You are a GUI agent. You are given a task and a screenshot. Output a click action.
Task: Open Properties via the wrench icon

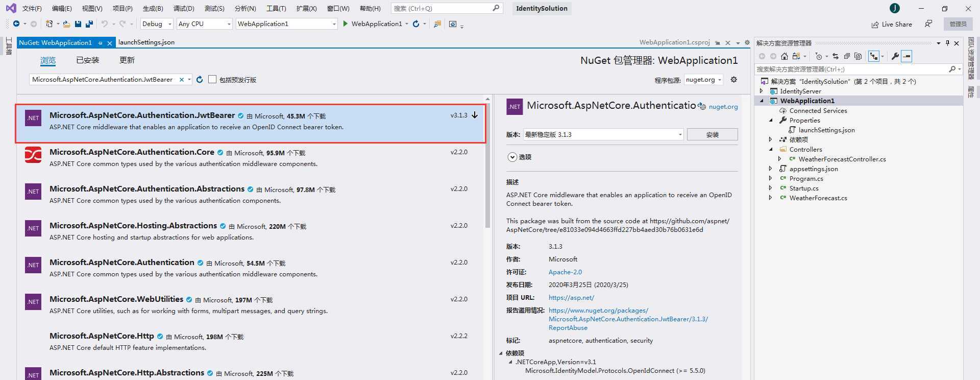[x=895, y=56]
